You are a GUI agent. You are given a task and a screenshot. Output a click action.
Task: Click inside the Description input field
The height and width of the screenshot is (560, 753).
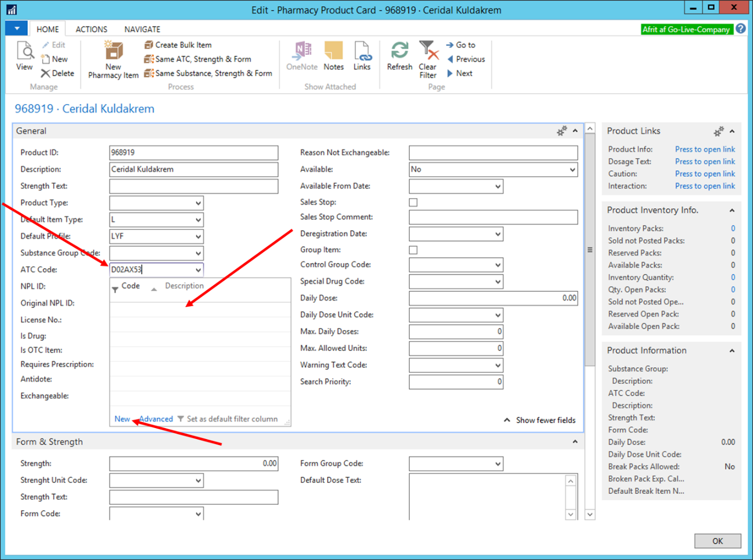pyautogui.click(x=194, y=170)
